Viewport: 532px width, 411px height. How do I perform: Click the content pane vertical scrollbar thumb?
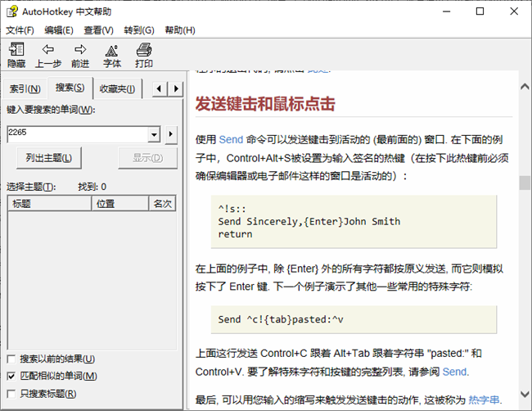click(x=525, y=183)
